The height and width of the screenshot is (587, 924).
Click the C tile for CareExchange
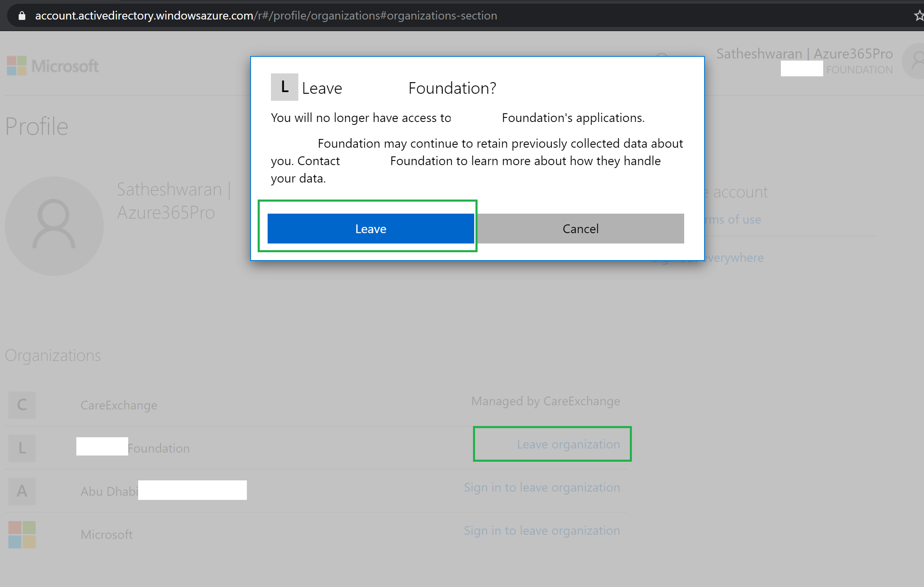point(22,405)
